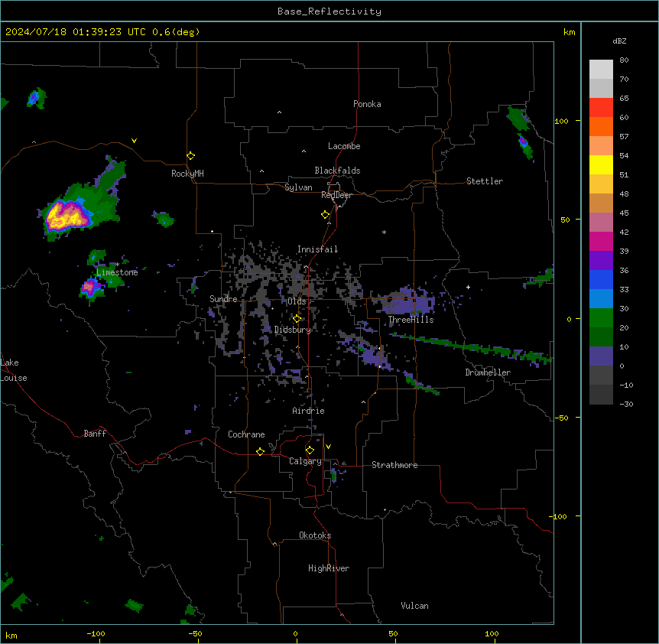Click the Cochrane label
The height and width of the screenshot is (644, 659).
(246, 434)
